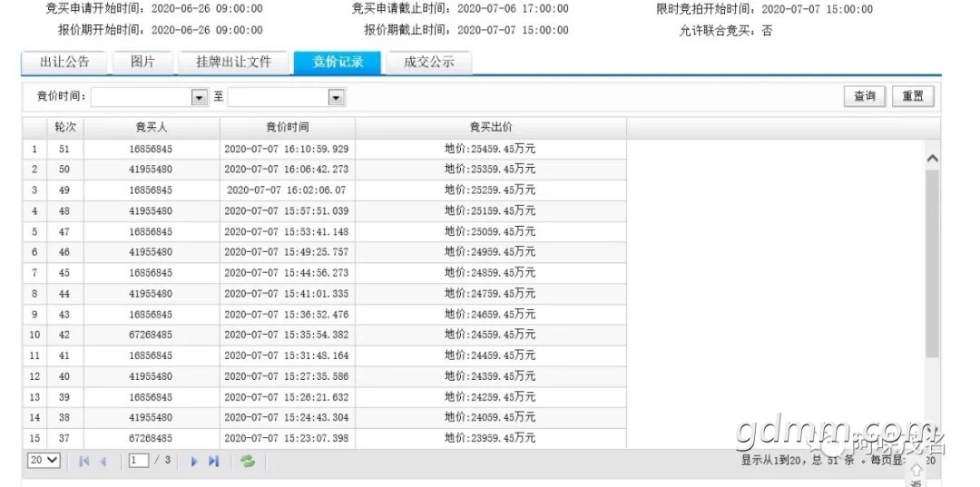
Task: Go to previous page arrow
Action: [103, 462]
